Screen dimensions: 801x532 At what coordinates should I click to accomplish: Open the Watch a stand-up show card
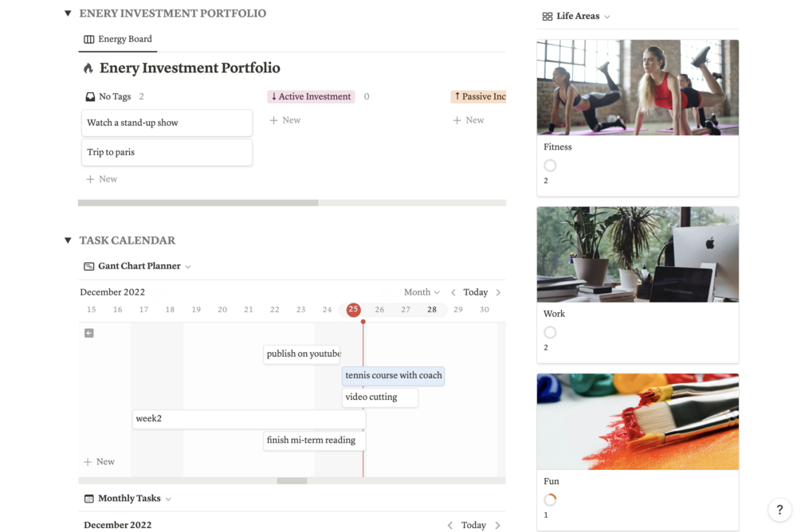pyautogui.click(x=167, y=123)
